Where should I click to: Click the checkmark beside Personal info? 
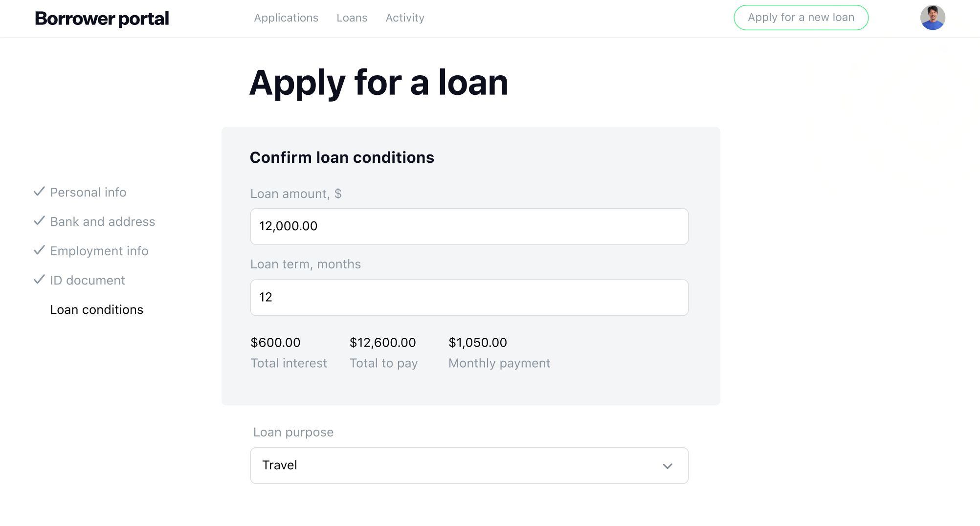click(40, 192)
